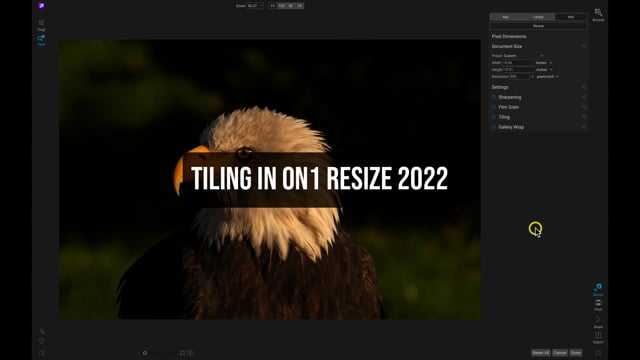Screen dimensions: 640x360
Task: Reset the Gallery Wrap pane arrow
Action: click(583, 127)
